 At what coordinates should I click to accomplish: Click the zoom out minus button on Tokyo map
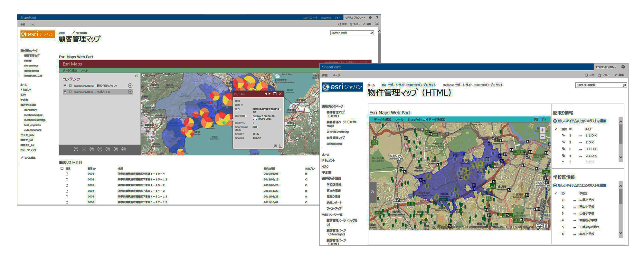point(542,136)
